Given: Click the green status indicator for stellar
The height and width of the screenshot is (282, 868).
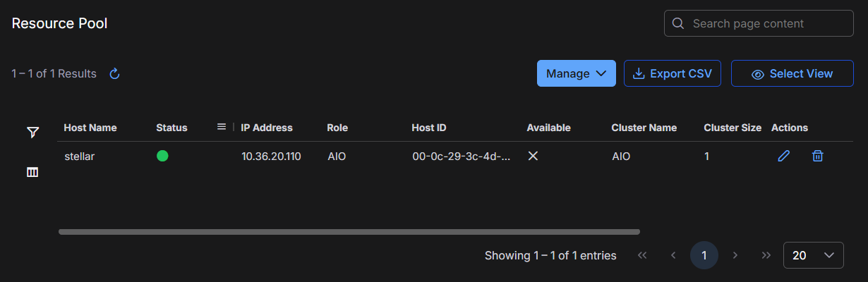Looking at the screenshot, I should click(x=162, y=157).
